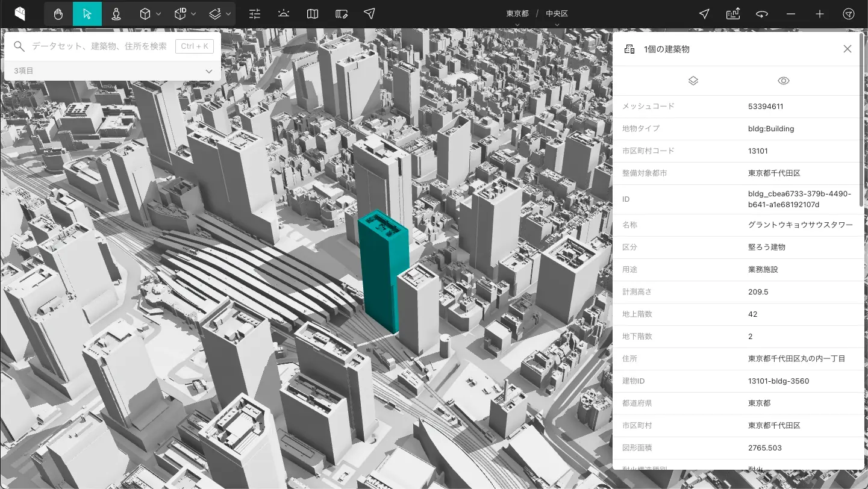Open the sunrise lighting icon in the toolbar

point(284,14)
